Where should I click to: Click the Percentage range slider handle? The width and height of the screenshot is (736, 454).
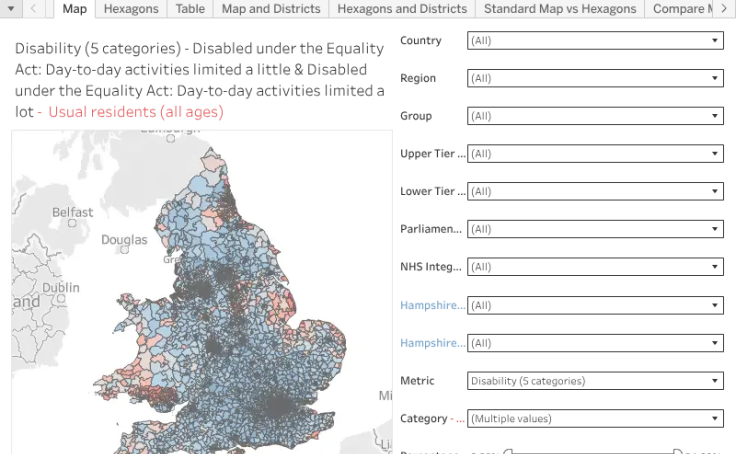pos(507,451)
